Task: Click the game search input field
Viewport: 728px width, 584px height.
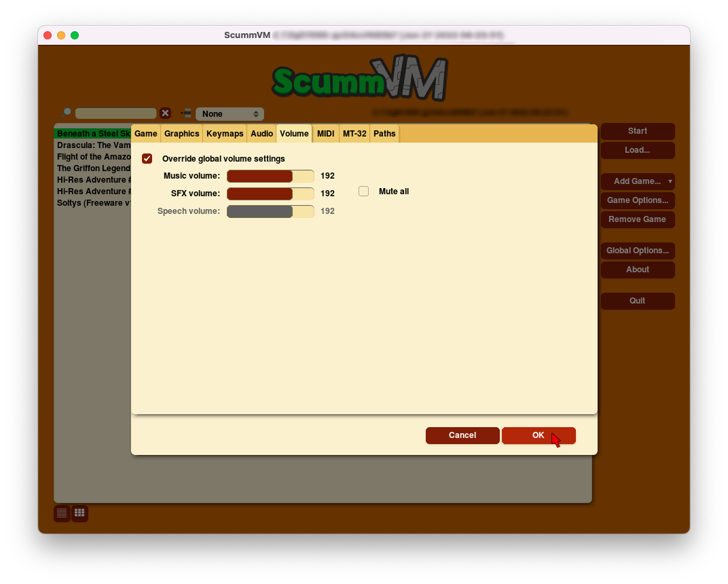Action: click(116, 113)
